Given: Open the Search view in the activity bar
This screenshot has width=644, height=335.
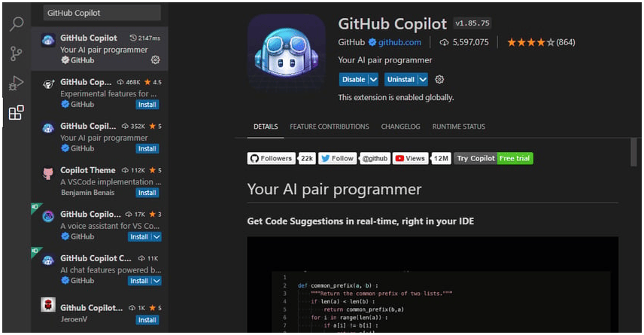Looking at the screenshot, I should (x=17, y=24).
